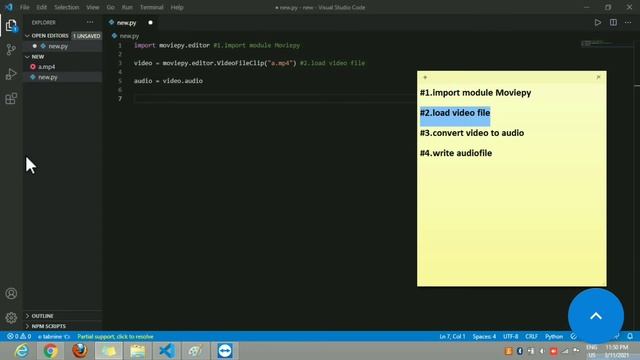Open the View menu
Image resolution: width=640 pixels, height=360 pixels.
[x=93, y=7]
